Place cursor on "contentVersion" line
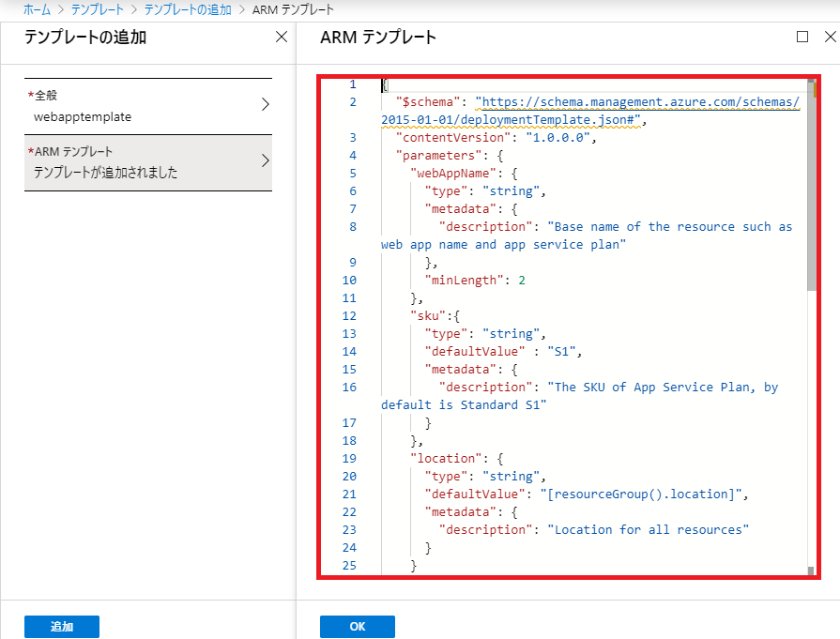The width and height of the screenshot is (840, 639). point(496,138)
